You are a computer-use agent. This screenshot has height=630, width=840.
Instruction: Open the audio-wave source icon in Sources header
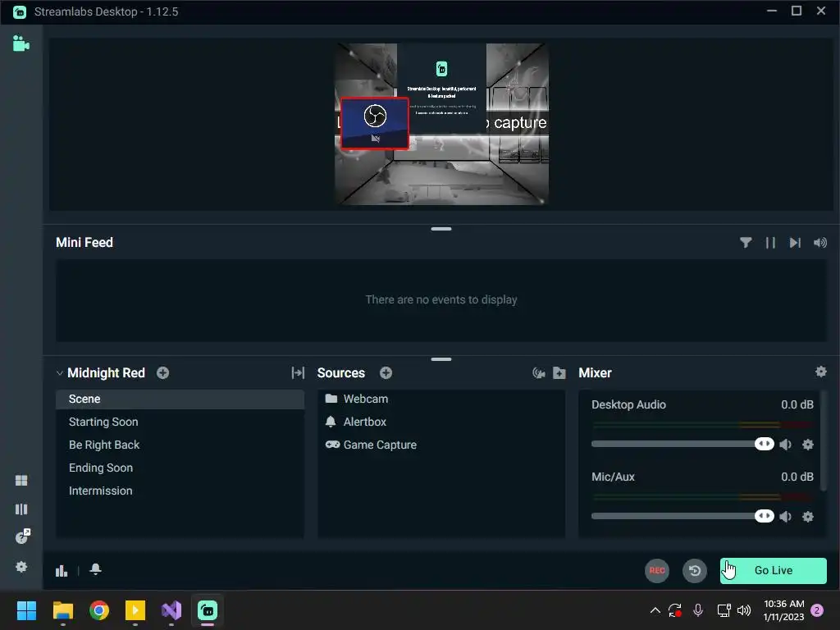pyautogui.click(x=539, y=373)
